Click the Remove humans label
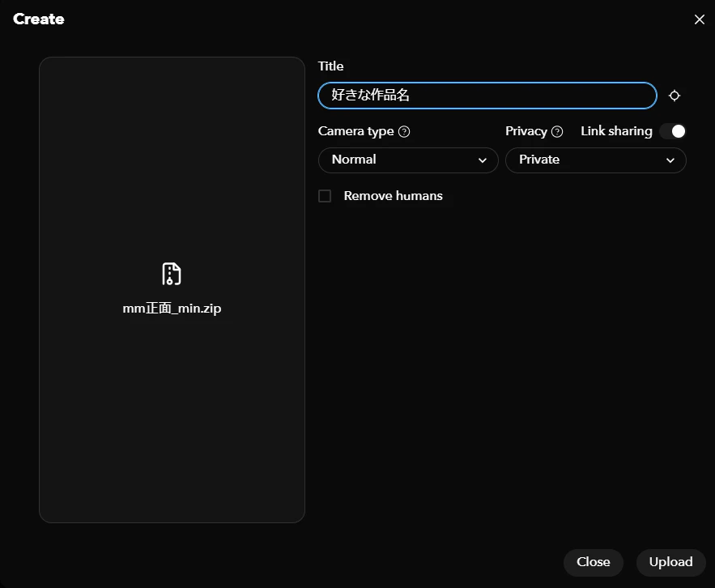This screenshot has width=715, height=588. pos(393,196)
